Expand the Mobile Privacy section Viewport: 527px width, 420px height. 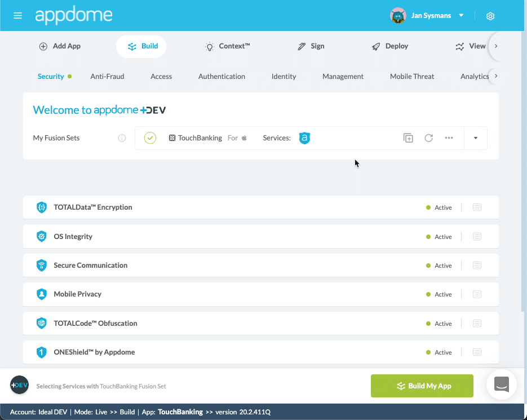(x=261, y=294)
